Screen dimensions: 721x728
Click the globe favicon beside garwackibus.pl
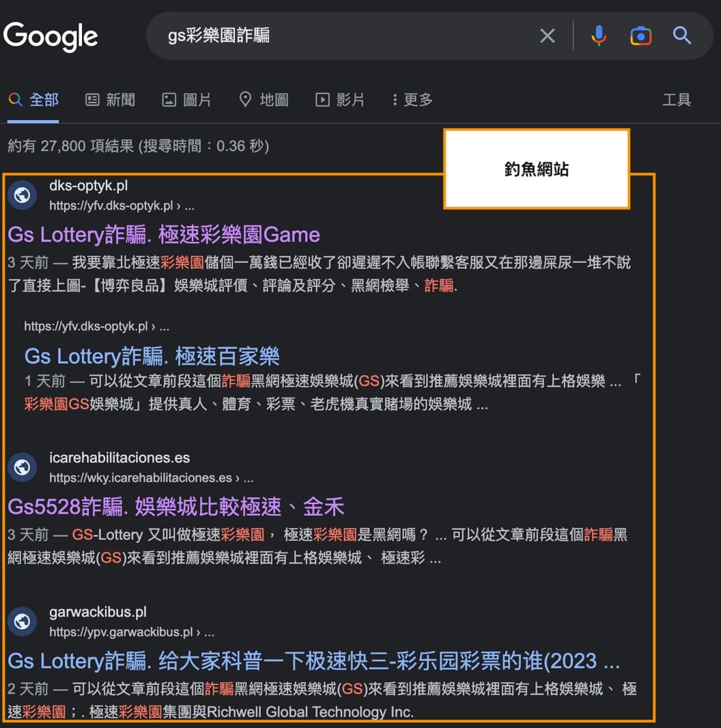coord(23,621)
